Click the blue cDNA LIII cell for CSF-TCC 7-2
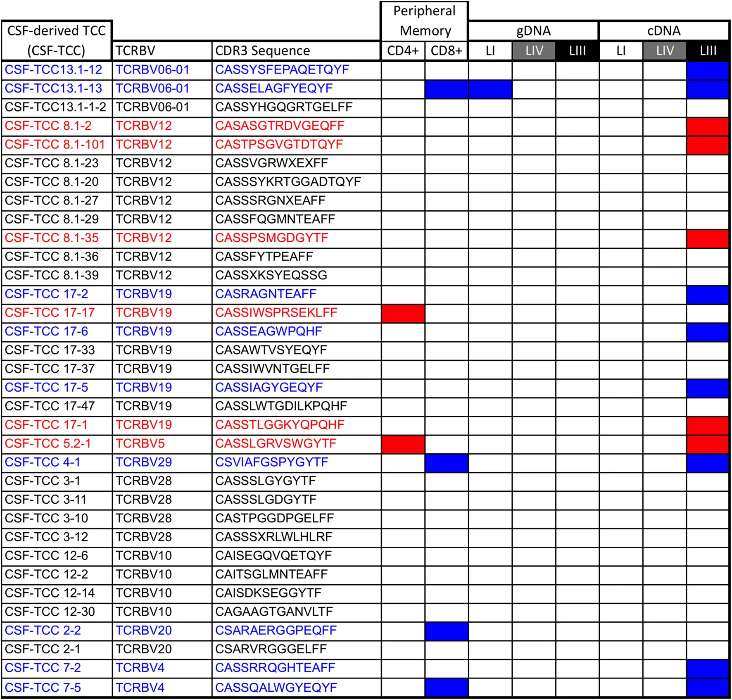732x700 pixels. 708,668
